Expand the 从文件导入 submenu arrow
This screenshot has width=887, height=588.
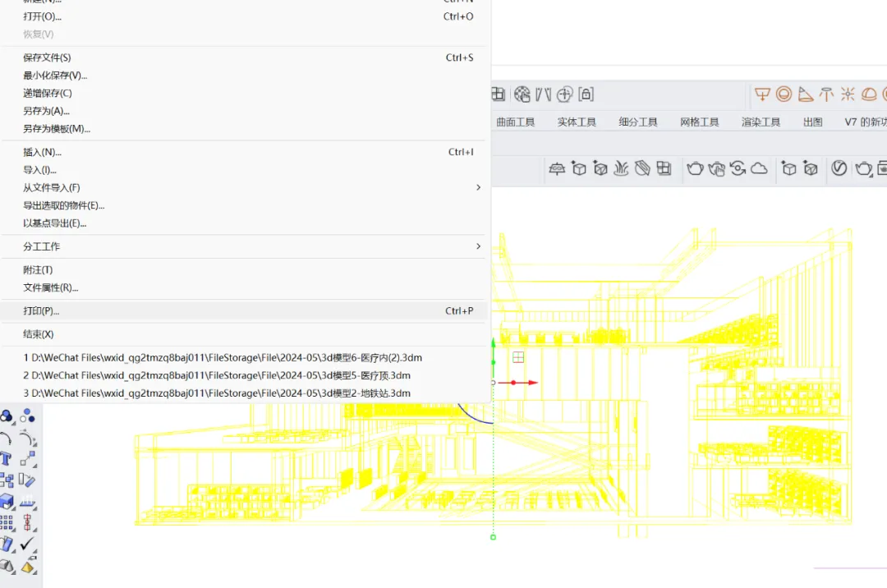tap(479, 187)
